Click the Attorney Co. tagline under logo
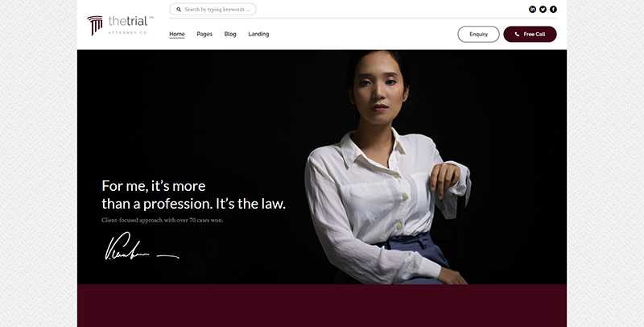The width and height of the screenshot is (644, 327). coord(128,32)
